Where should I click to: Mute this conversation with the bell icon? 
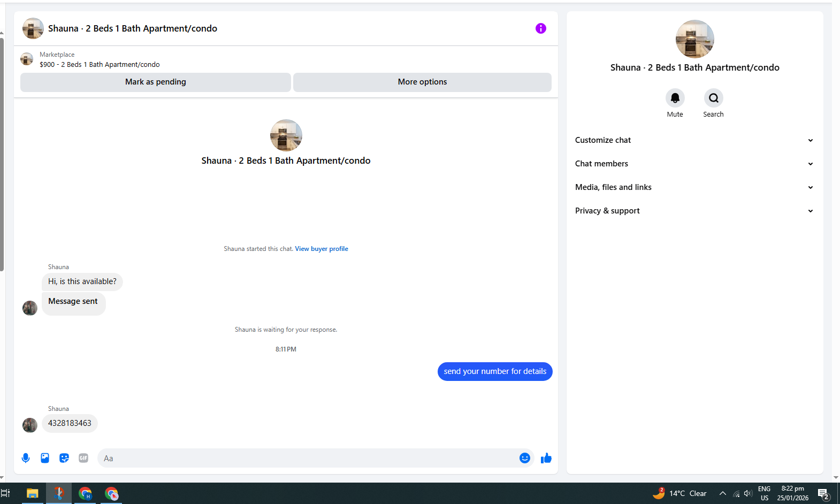click(675, 98)
